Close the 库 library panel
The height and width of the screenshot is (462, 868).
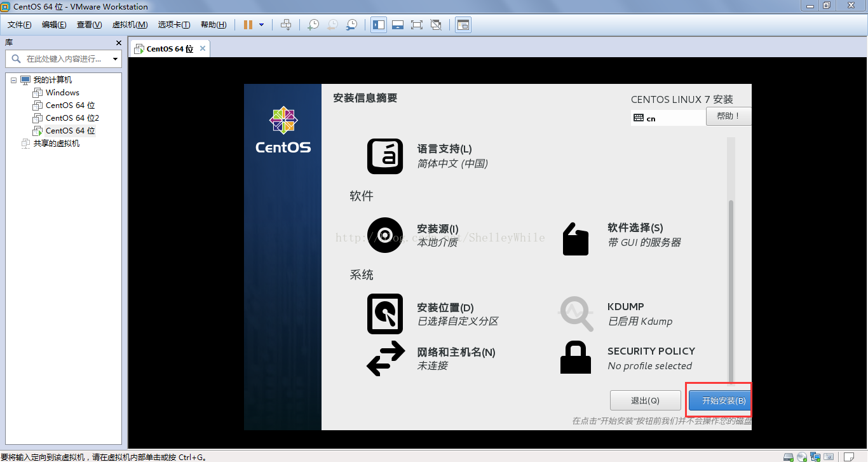pos(118,43)
